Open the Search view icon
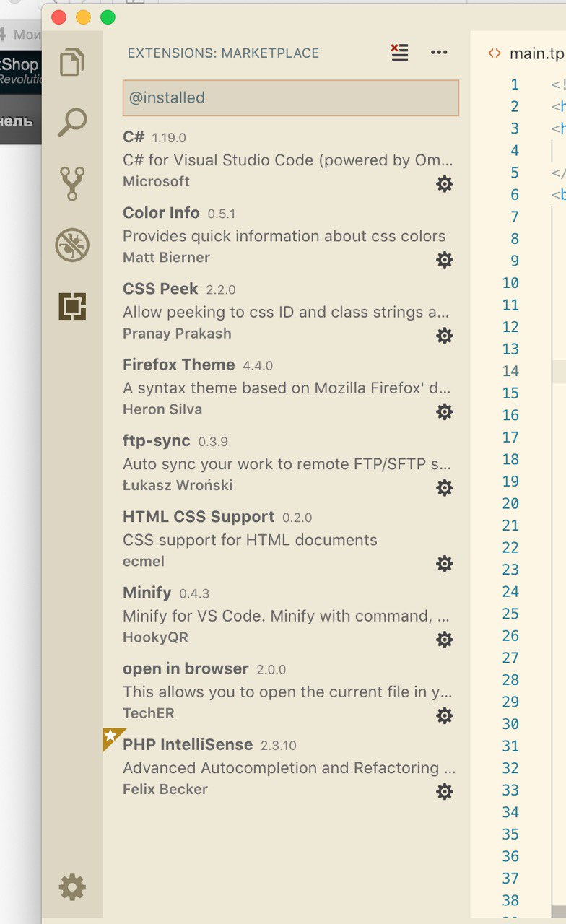 pyautogui.click(x=72, y=123)
